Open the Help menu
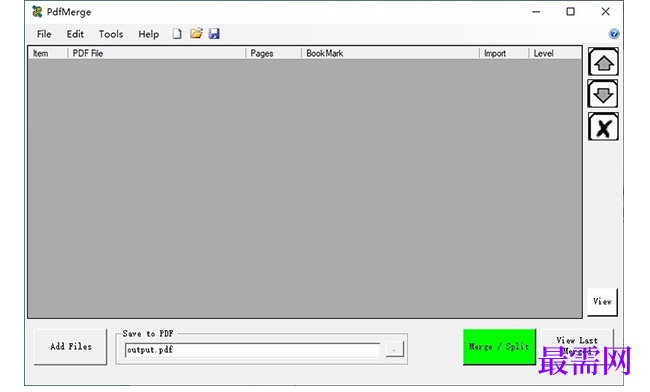 (x=148, y=34)
